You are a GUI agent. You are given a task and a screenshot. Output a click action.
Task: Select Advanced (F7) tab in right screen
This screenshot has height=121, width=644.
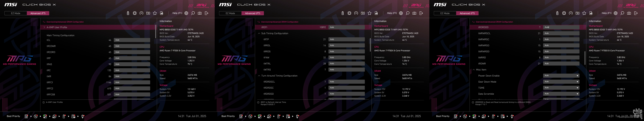click(467, 13)
